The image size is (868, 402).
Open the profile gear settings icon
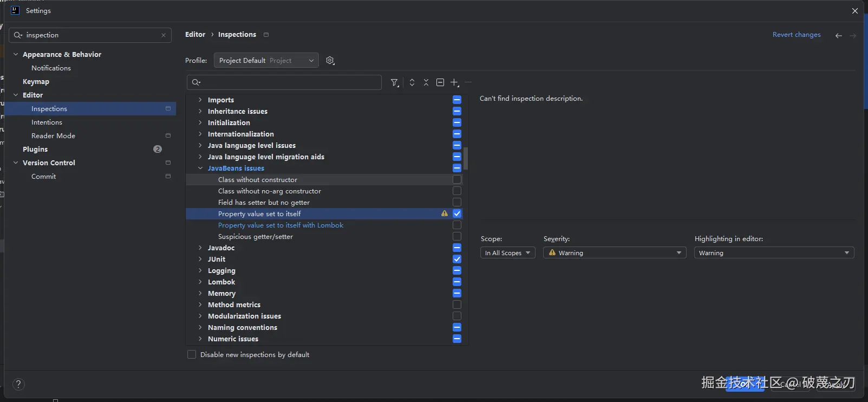330,61
